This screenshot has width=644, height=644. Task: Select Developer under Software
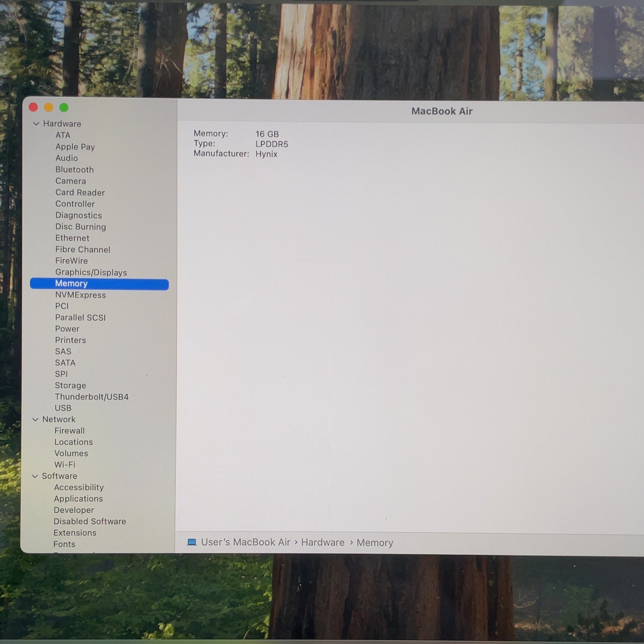[x=74, y=510]
